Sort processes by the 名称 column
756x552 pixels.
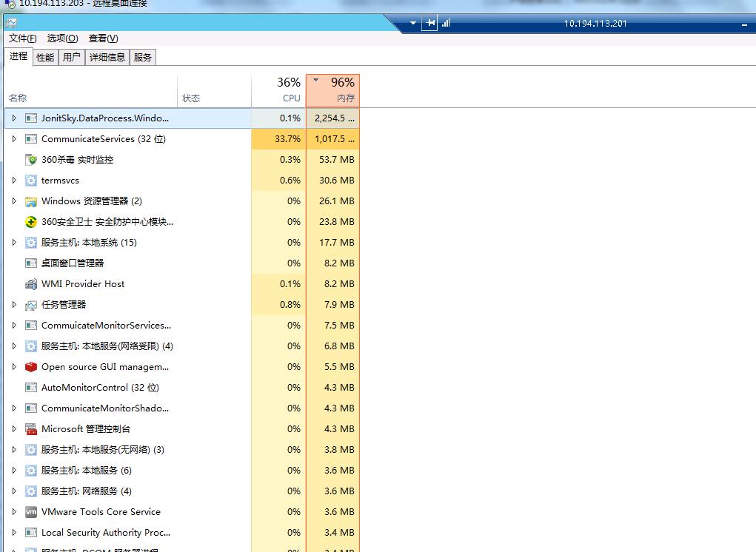pos(90,92)
